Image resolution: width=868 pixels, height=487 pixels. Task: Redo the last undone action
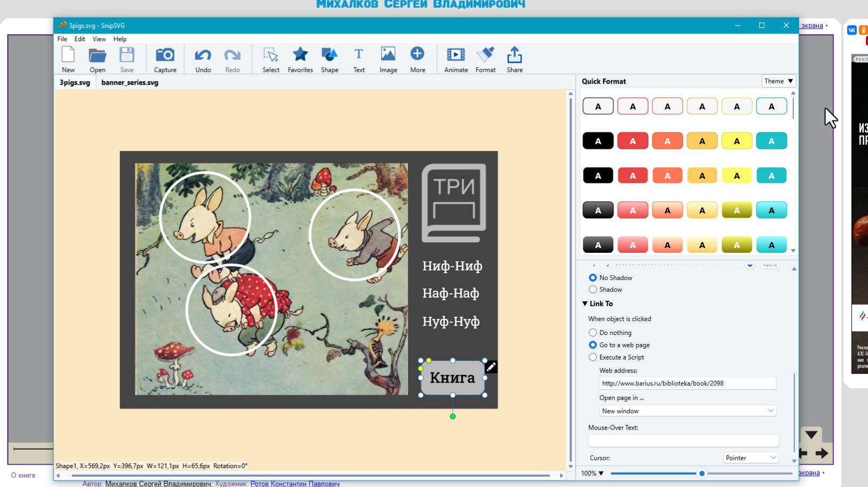(x=232, y=59)
